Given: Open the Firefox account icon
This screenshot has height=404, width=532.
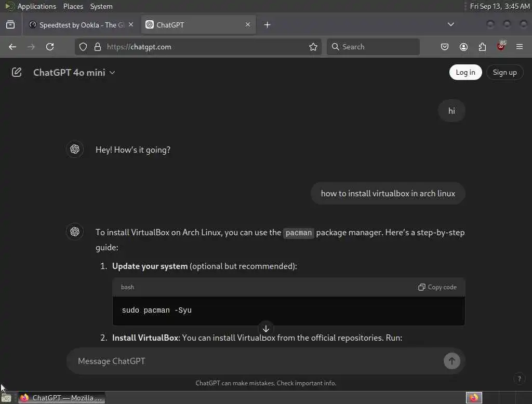Looking at the screenshot, I should [463, 47].
